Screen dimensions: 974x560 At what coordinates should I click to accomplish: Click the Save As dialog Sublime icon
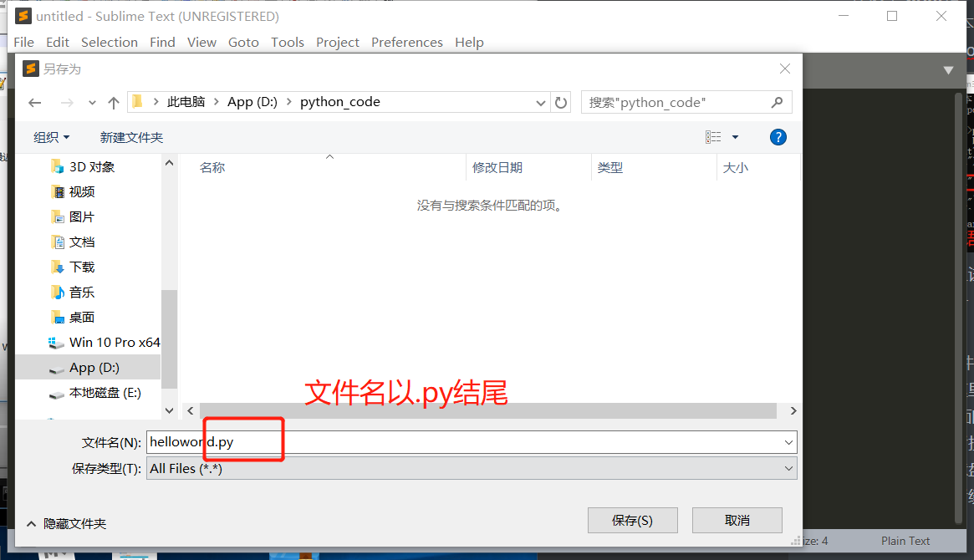point(30,69)
